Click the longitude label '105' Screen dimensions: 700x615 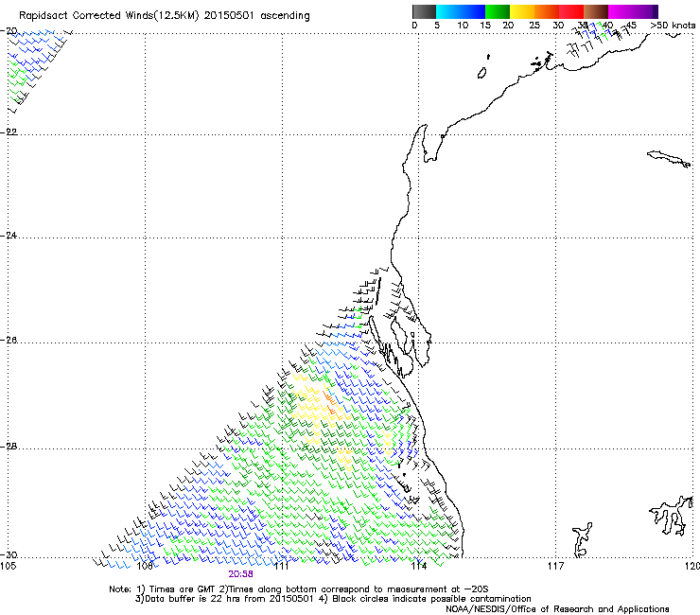[x=8, y=567]
